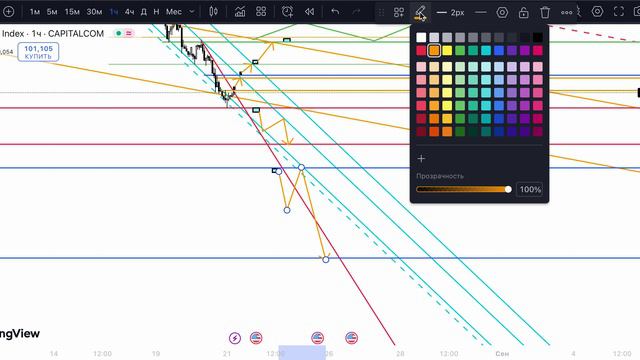Add a custom color with plus
The height and width of the screenshot is (360, 640).
pyautogui.click(x=421, y=158)
